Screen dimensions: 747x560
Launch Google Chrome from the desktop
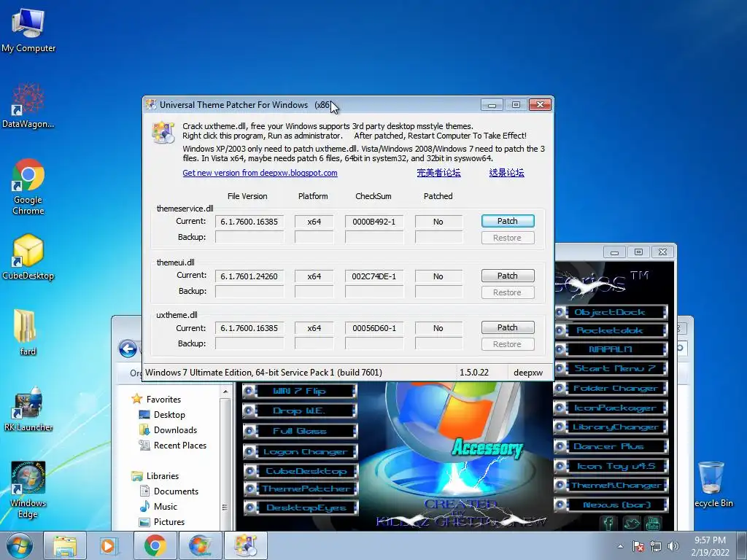28,186
